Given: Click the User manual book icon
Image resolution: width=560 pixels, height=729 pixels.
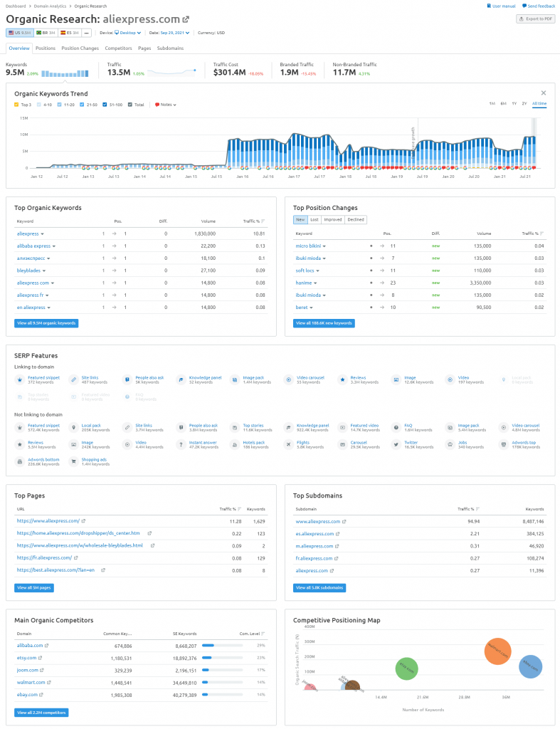Looking at the screenshot, I should click(x=489, y=6).
